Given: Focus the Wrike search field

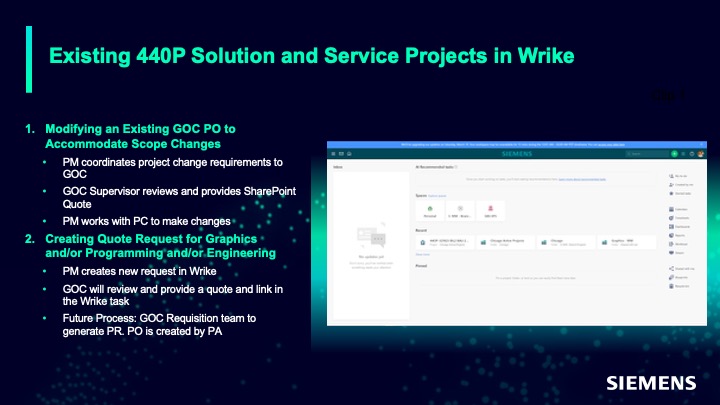Looking at the screenshot, I should click(647, 154).
